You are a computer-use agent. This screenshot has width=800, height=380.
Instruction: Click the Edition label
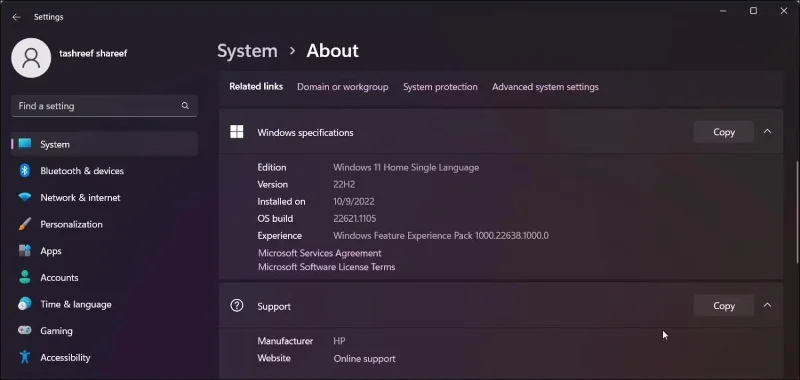coord(272,167)
